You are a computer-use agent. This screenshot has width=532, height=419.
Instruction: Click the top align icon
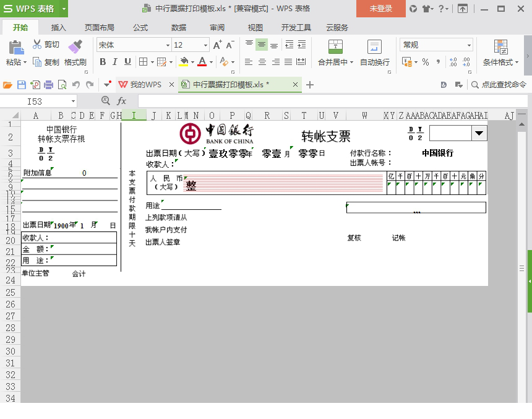(249, 44)
